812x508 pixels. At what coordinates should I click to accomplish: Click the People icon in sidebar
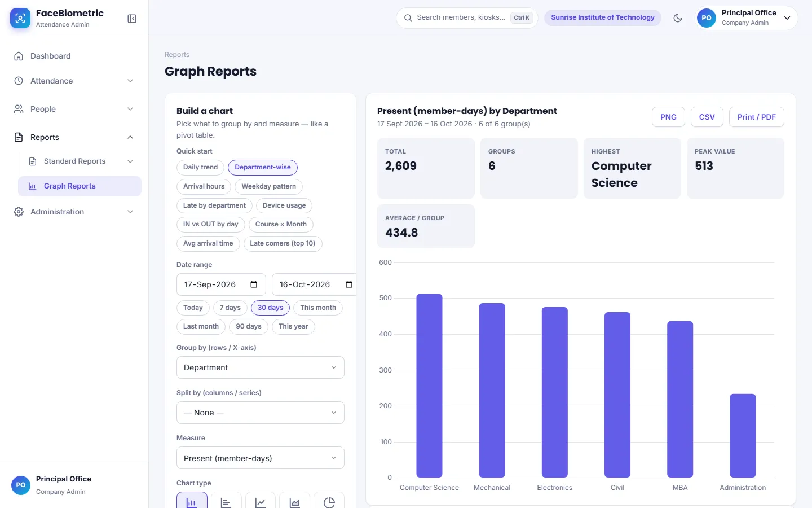click(19, 109)
